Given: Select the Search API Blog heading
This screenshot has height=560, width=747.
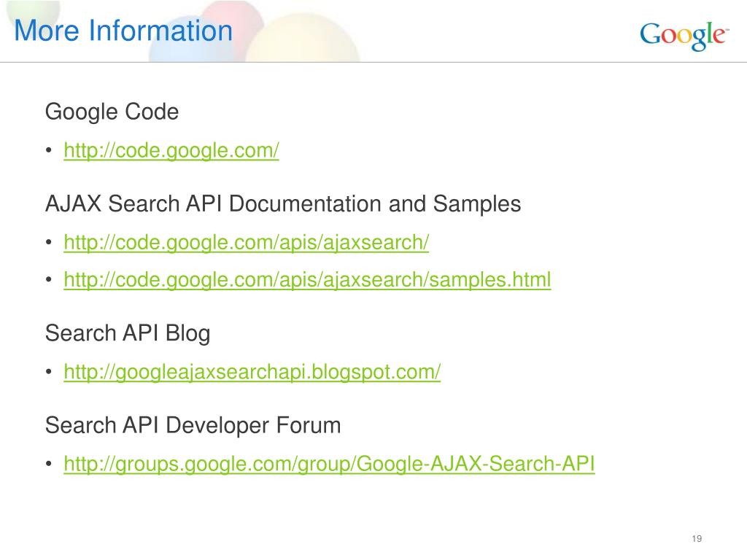Looking at the screenshot, I should (x=128, y=332).
